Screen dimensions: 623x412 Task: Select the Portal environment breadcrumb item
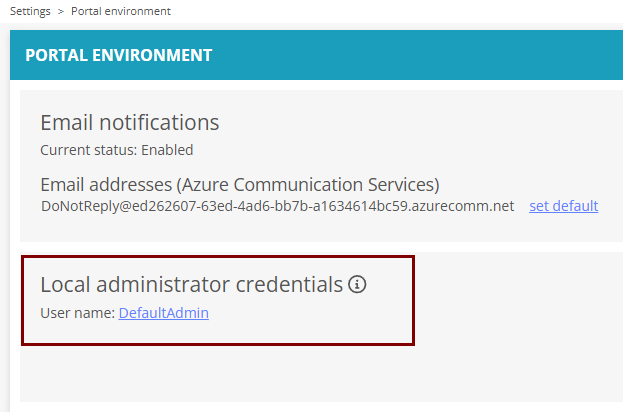(x=121, y=11)
